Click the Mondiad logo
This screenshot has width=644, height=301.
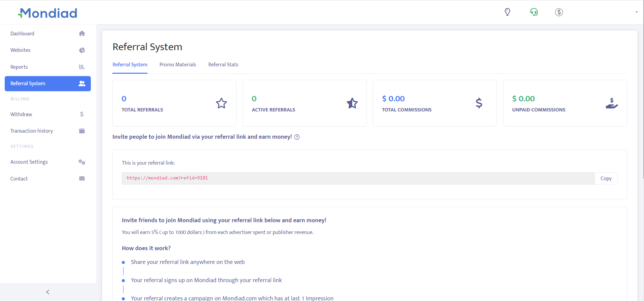tap(48, 13)
